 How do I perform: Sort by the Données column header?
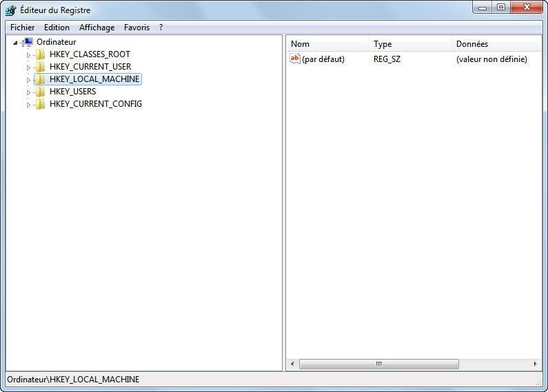(496, 44)
